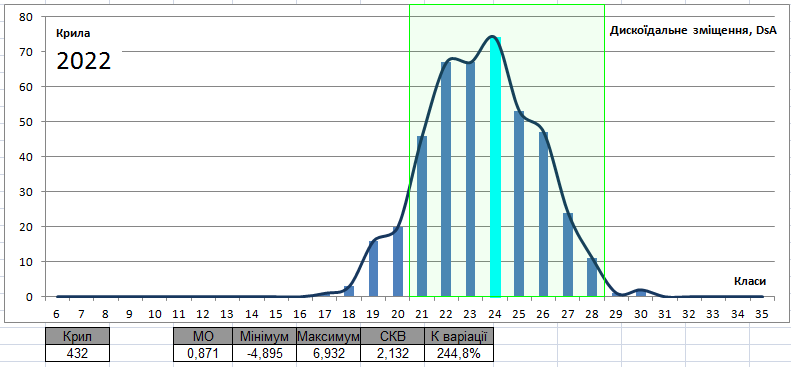Select cell with value -4,895
Screen dimensions: 791x367
(x=264, y=353)
